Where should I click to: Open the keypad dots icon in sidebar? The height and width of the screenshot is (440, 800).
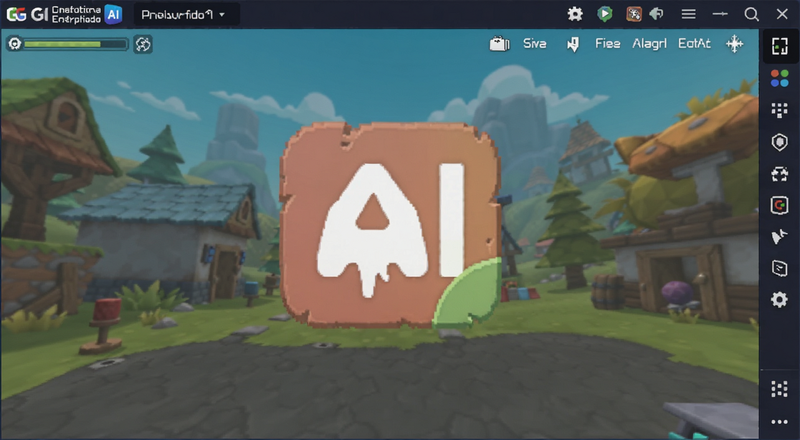point(780,110)
